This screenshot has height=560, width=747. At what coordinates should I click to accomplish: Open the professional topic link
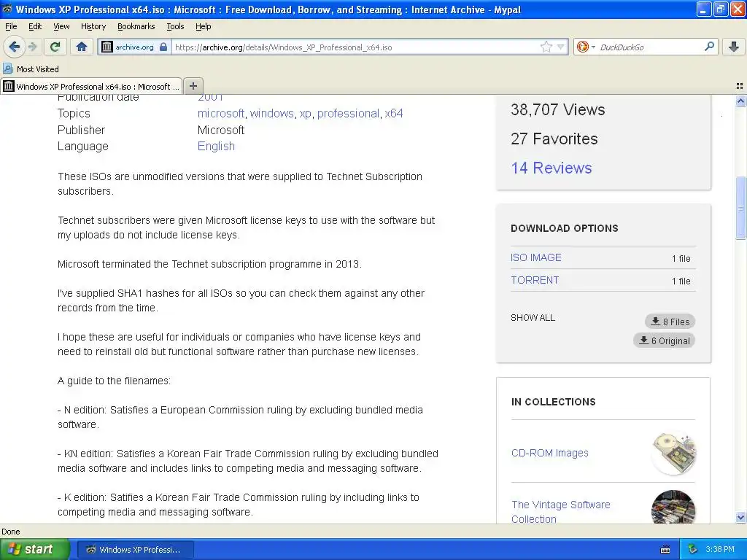pos(348,113)
